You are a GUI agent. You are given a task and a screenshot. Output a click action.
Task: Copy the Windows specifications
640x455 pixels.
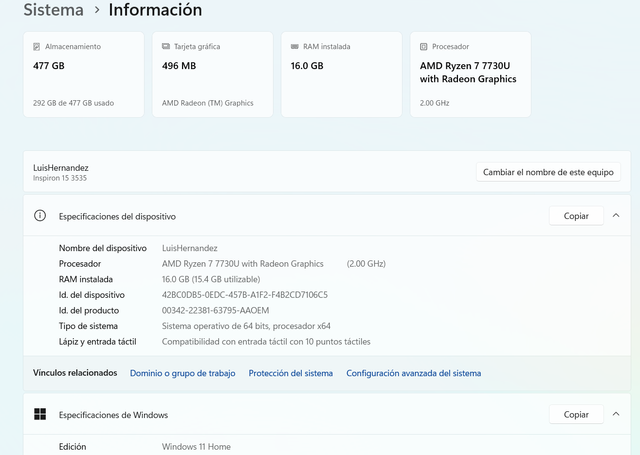pyautogui.click(x=576, y=415)
